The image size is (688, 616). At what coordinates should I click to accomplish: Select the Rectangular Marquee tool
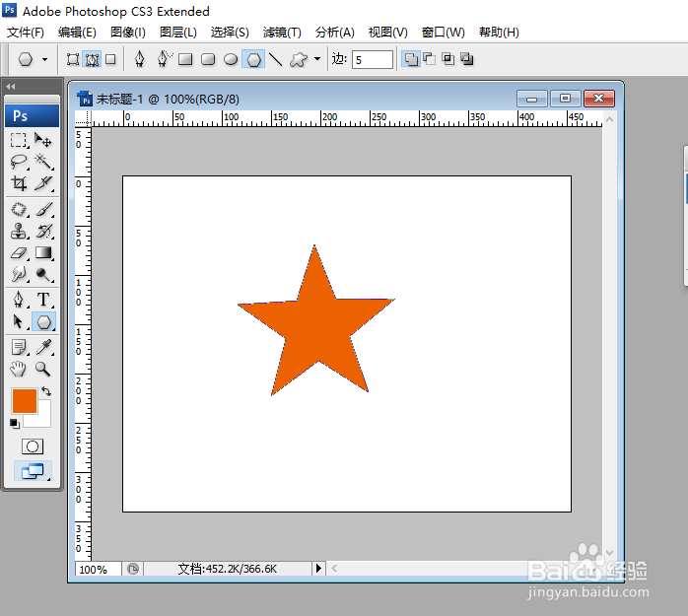19,140
